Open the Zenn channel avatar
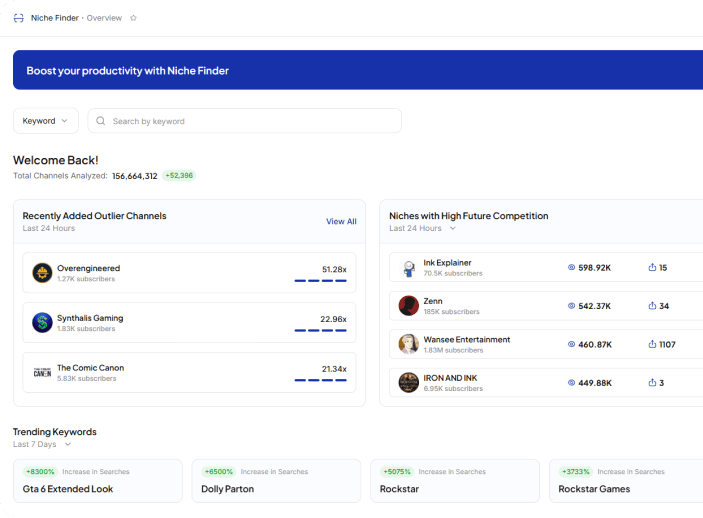Viewport: 703px width, 518px height. tap(408, 306)
